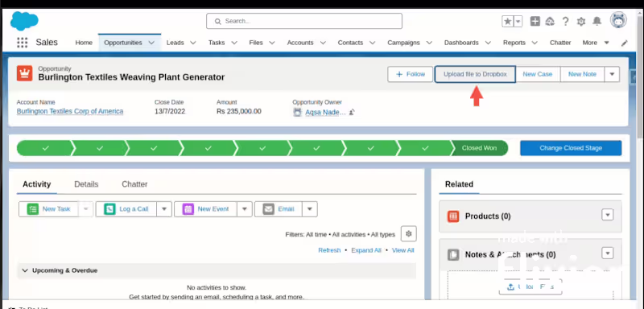Open the activity filter settings gear
This screenshot has height=309, width=644.
[408, 233]
